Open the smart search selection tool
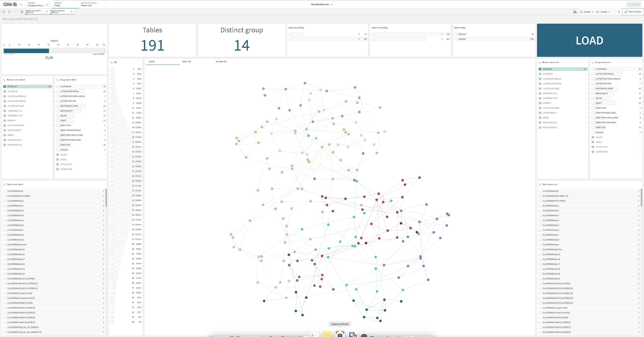Viewport: 644px width, 337px height. (4, 12)
